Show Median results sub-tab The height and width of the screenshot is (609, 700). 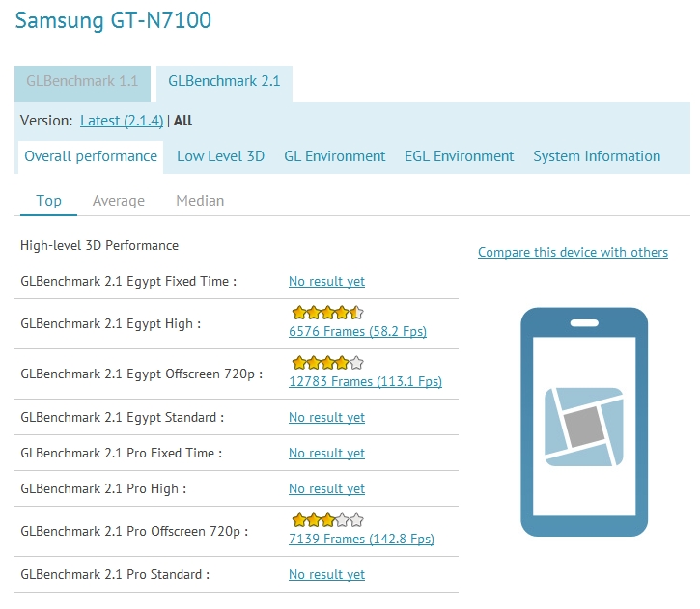[x=200, y=201]
